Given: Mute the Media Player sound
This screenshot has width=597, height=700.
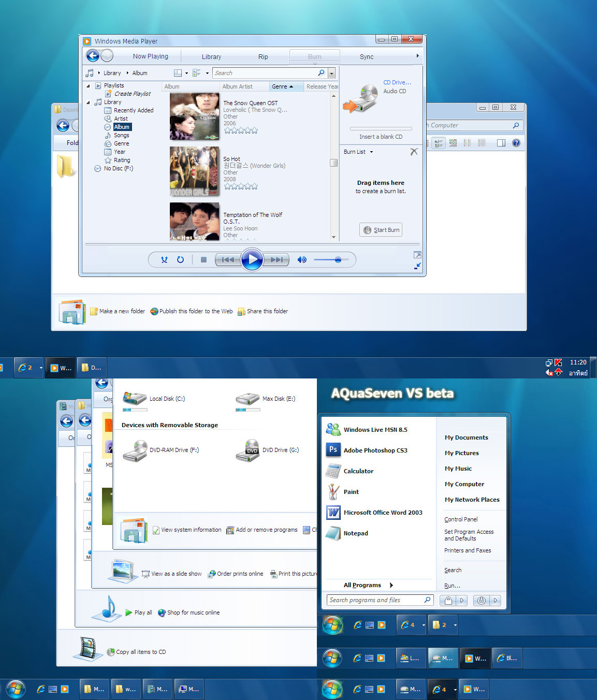Looking at the screenshot, I should click(302, 260).
